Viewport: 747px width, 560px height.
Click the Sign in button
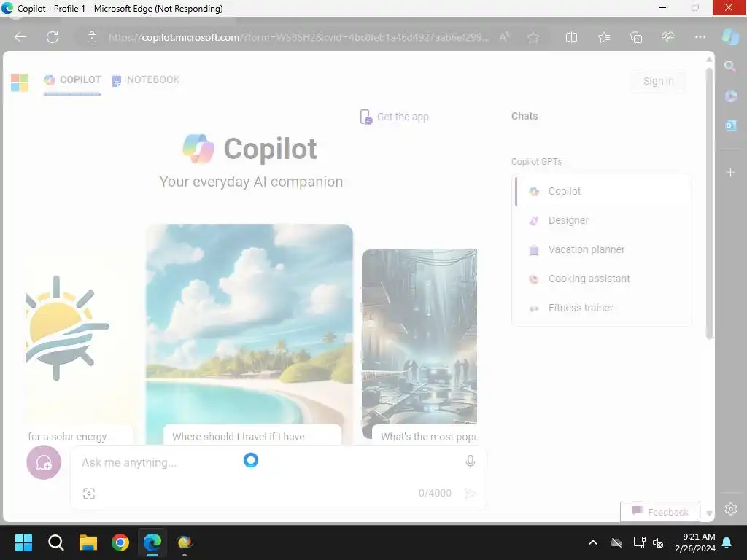pyautogui.click(x=659, y=81)
